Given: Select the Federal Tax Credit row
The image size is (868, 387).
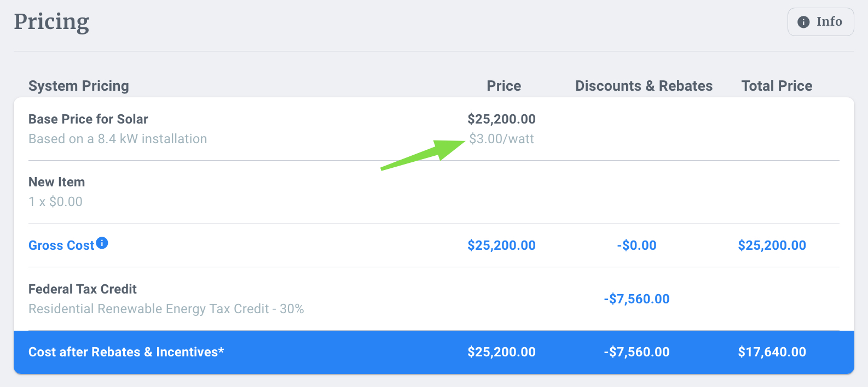Looking at the screenshot, I should point(83,289).
